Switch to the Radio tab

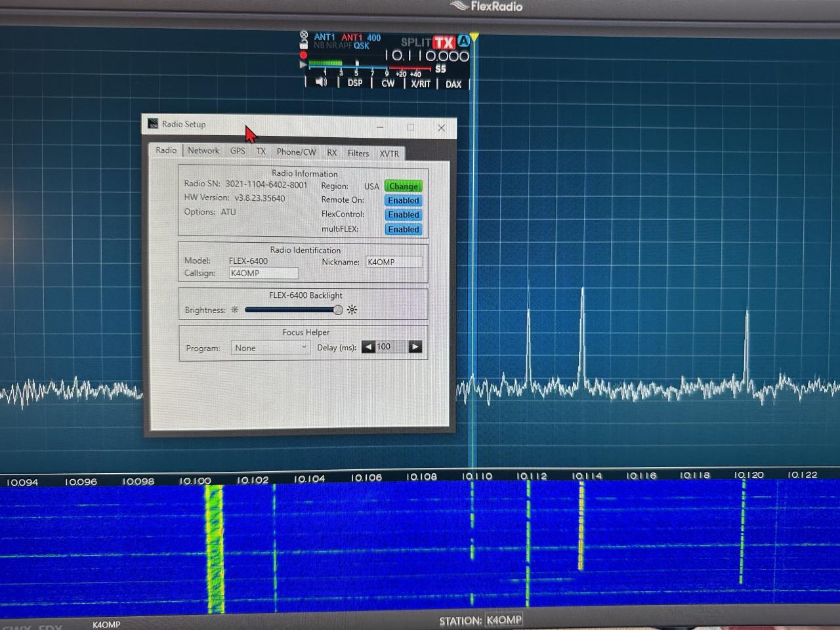(166, 150)
